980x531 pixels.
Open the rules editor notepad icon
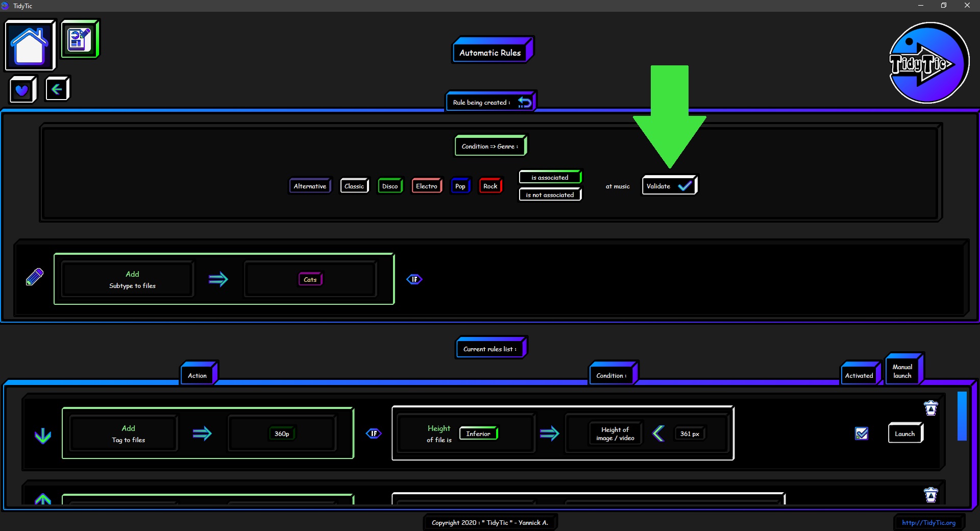pos(80,39)
